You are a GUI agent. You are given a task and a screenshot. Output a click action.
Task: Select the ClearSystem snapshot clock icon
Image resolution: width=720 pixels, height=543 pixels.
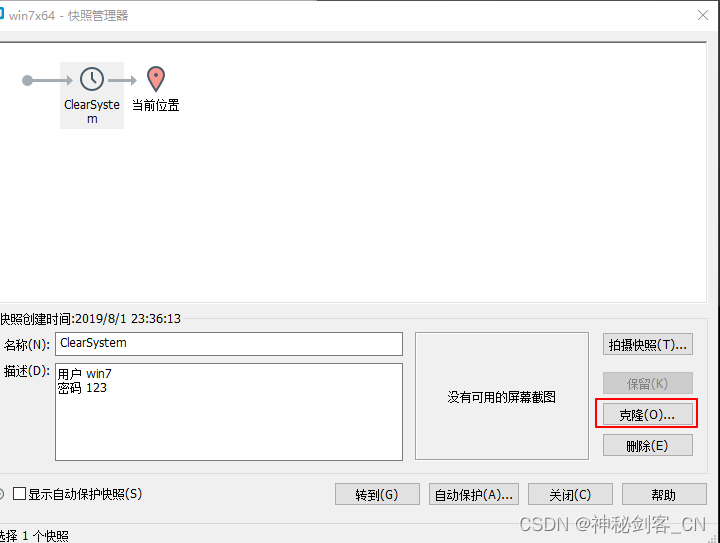(x=92, y=79)
